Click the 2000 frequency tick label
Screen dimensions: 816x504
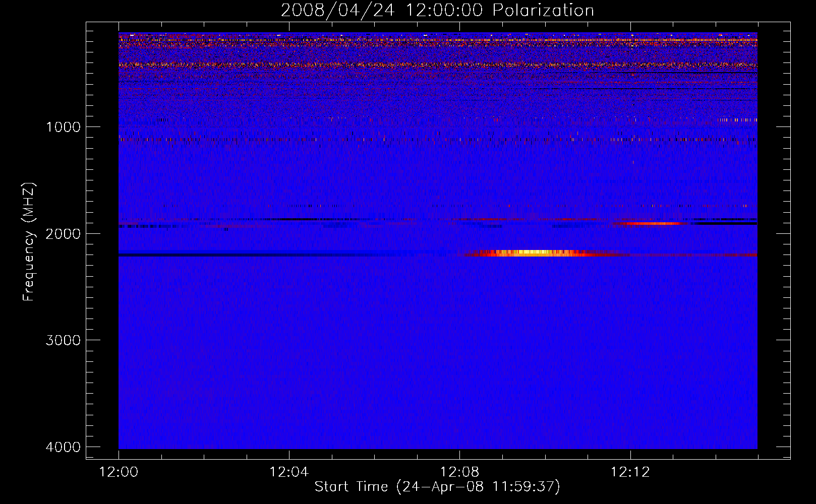pos(63,234)
